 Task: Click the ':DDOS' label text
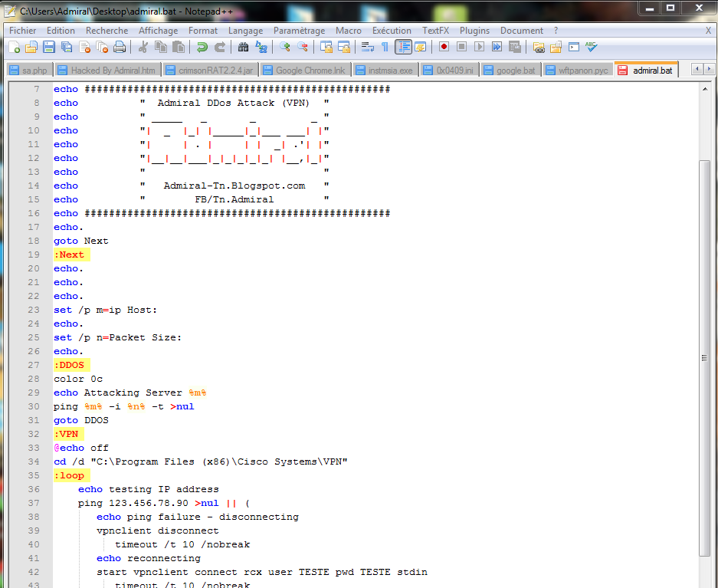(69, 365)
